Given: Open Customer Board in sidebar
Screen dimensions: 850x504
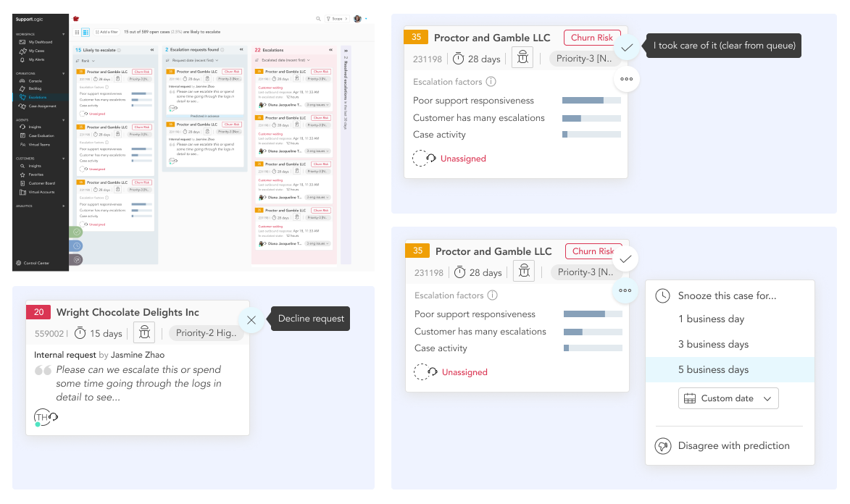Looking at the screenshot, I should [x=38, y=183].
